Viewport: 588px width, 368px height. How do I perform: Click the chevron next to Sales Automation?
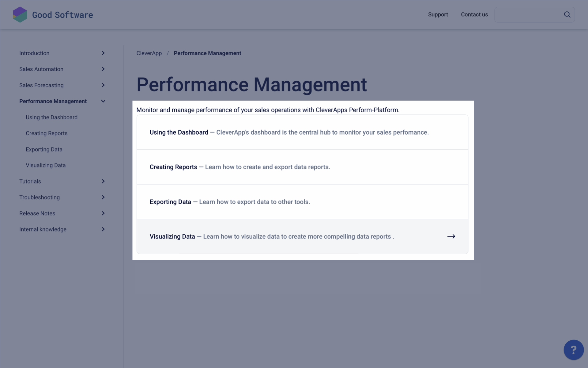pyautogui.click(x=103, y=69)
